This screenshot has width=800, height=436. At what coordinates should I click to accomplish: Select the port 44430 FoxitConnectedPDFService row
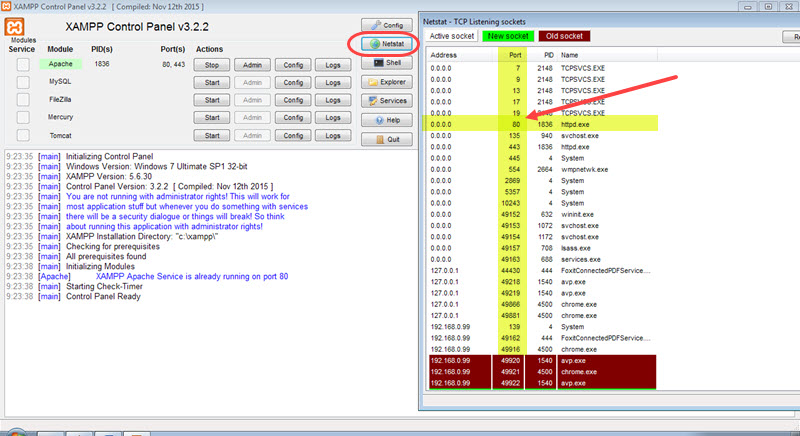(x=541, y=270)
